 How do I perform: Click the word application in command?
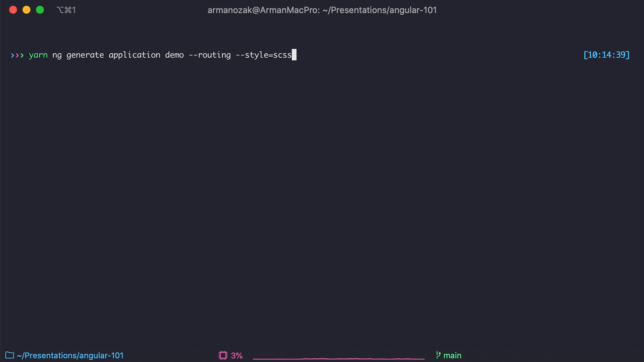(135, 55)
